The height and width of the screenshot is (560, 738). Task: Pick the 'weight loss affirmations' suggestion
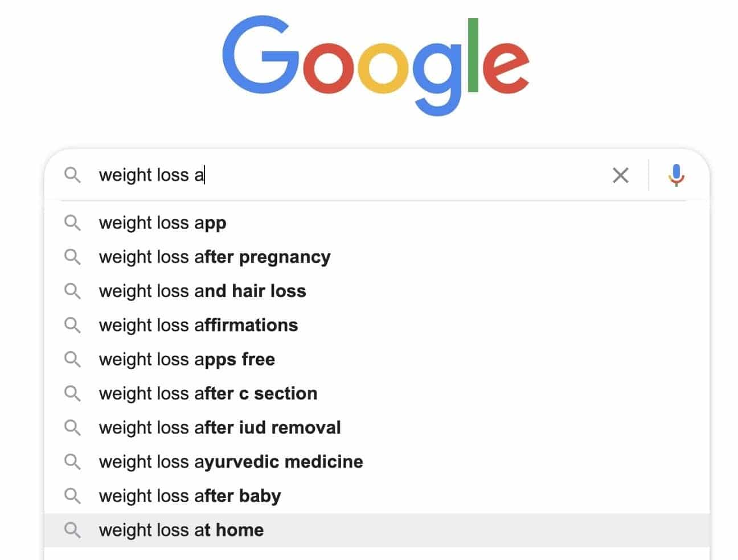coord(377,325)
